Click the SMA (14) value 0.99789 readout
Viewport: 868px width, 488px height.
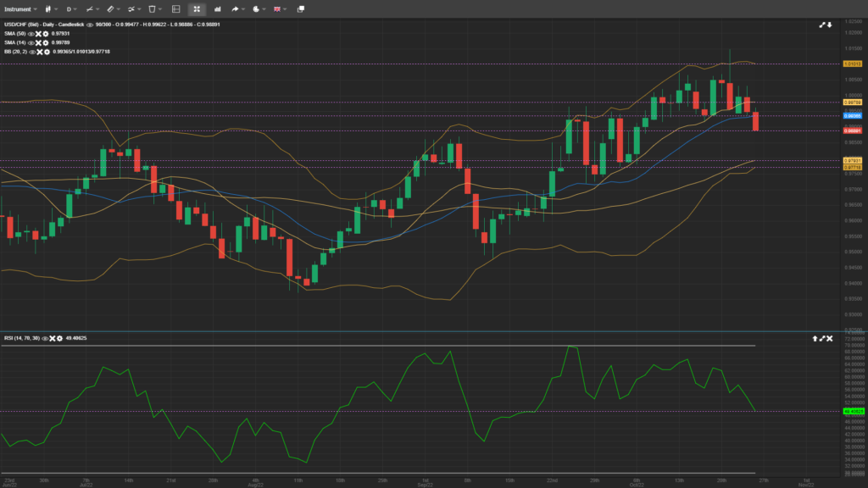pyautogui.click(x=60, y=43)
